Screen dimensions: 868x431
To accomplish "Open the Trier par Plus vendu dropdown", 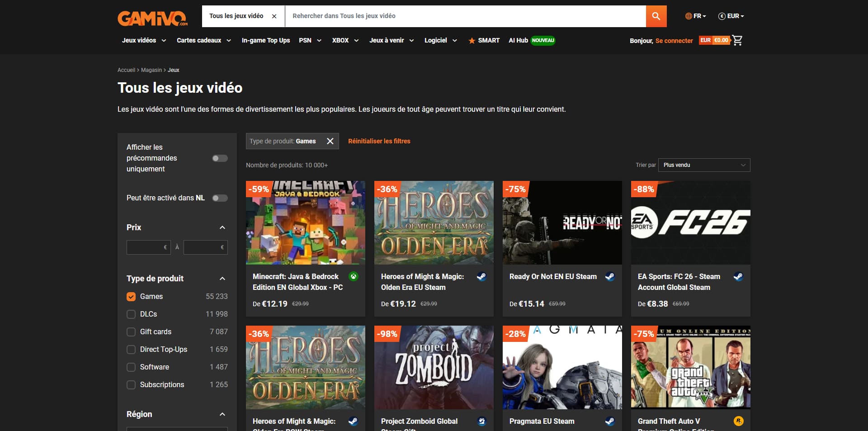I will tap(704, 165).
